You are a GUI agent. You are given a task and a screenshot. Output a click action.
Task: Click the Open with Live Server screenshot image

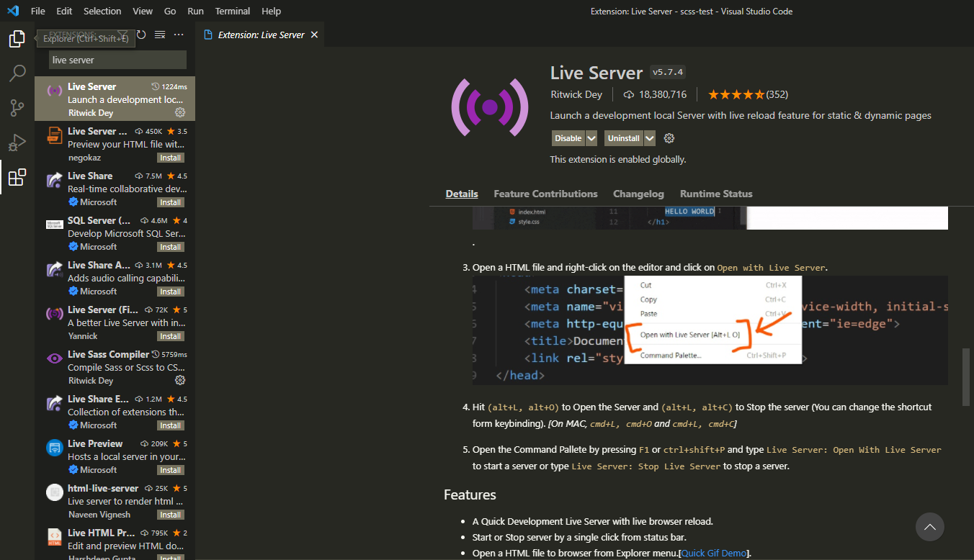[710, 330]
